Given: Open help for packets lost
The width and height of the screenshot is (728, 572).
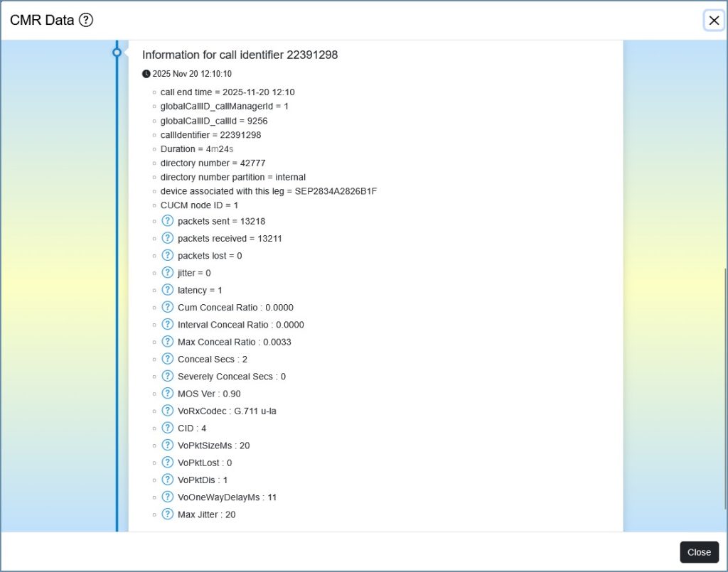Looking at the screenshot, I should click(168, 255).
